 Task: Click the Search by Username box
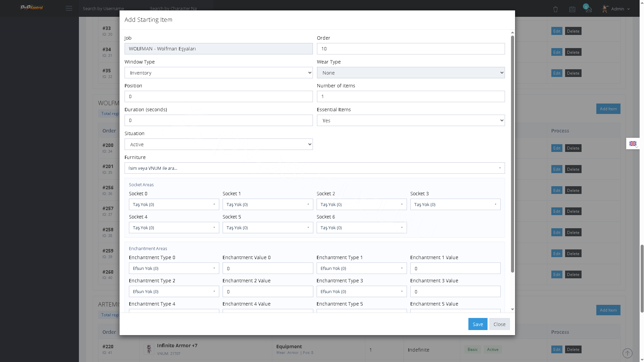point(112,8)
